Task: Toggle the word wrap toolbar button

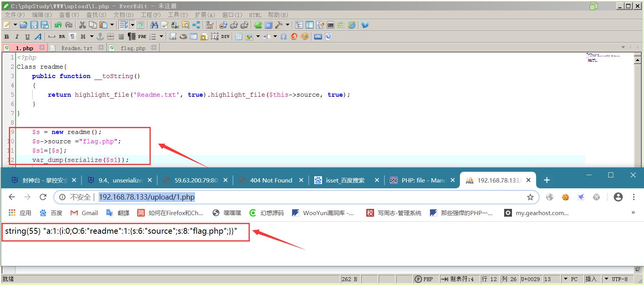Action: pyautogui.click(x=124, y=25)
